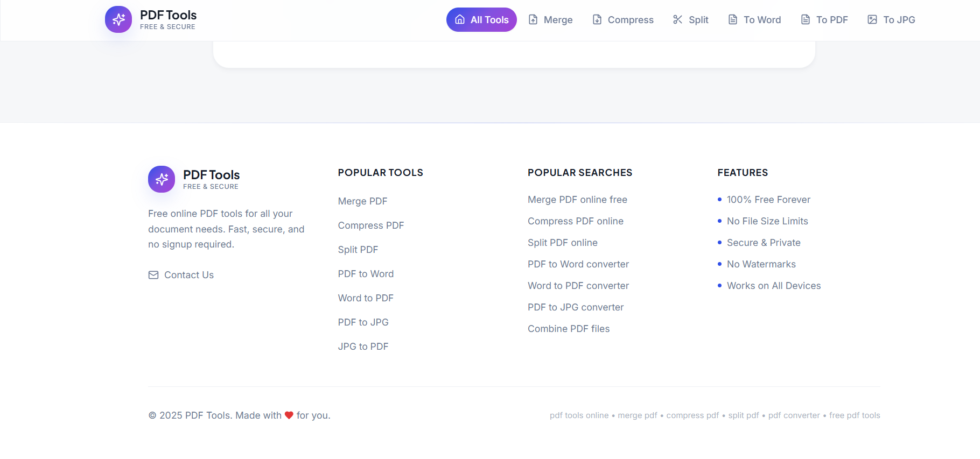Click the Compress download-file icon in navbar
This screenshot has width=980, height=459.
[x=597, y=19]
